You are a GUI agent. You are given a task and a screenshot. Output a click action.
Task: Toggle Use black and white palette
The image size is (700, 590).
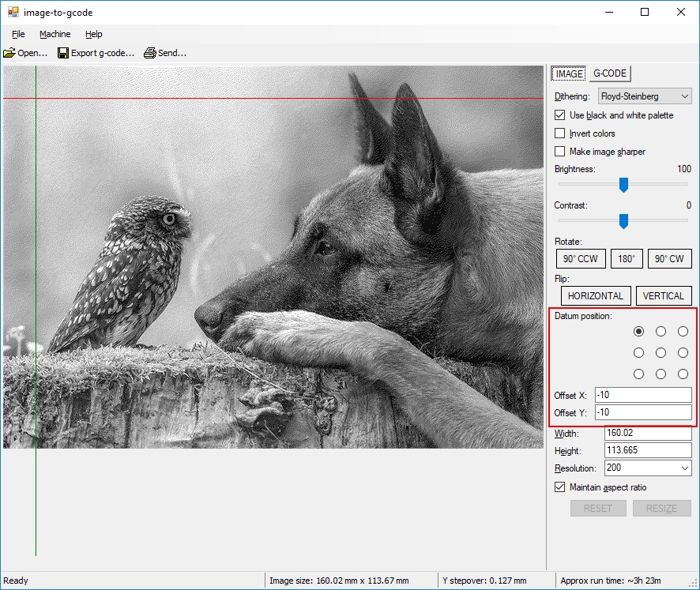tap(560, 115)
